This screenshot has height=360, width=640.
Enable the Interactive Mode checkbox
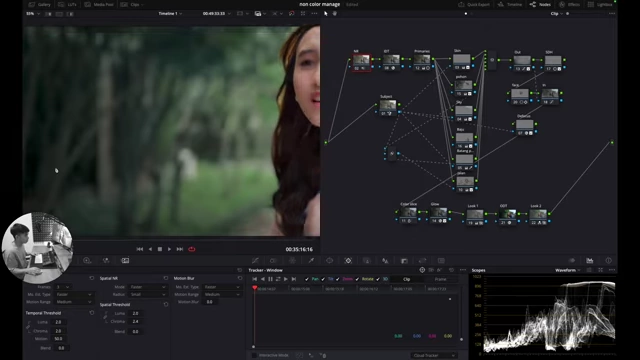coord(254,356)
